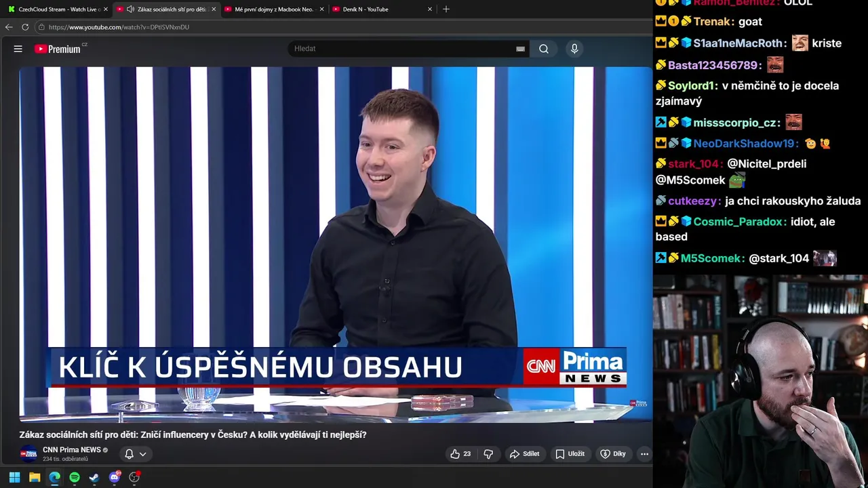The image size is (868, 488).
Task: Switch to Mé první dojmy z Macbook Neo tab
Action: 273,9
